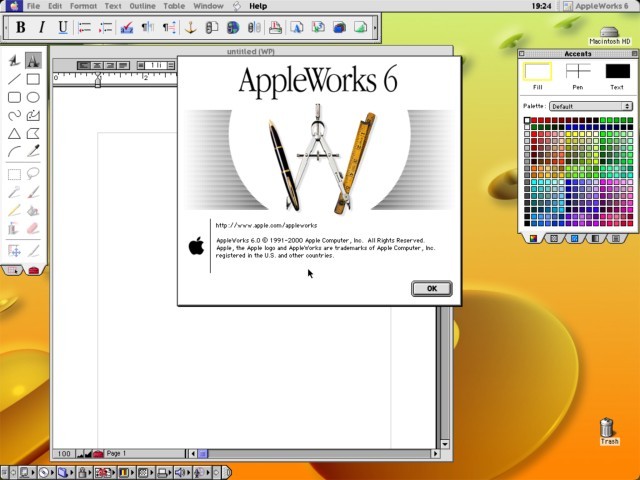Click the printer icon in the button bar
This screenshot has width=640, height=480.
(276, 27)
